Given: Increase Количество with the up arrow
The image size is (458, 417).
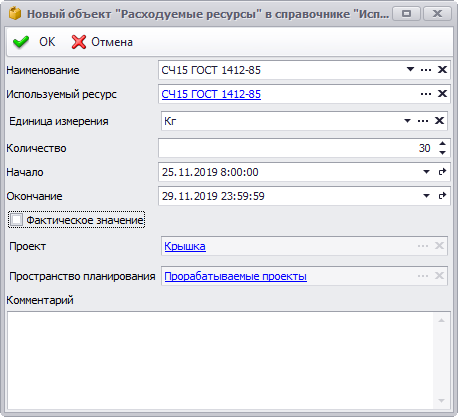Looking at the screenshot, I should pos(442,144).
